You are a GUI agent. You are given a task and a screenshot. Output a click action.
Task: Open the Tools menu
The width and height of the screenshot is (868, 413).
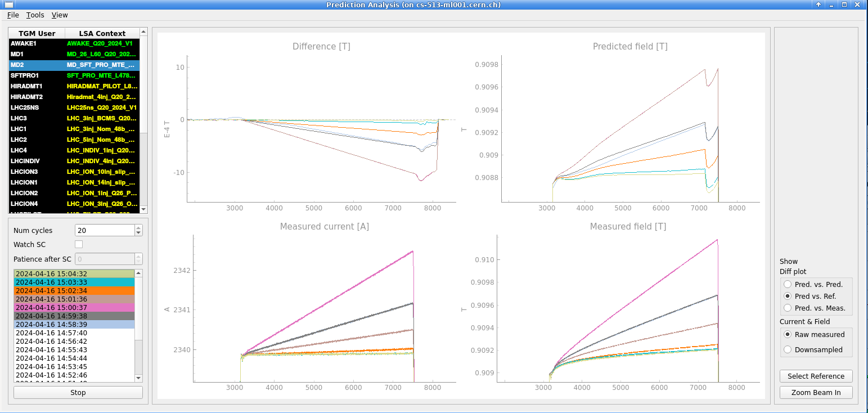(35, 15)
